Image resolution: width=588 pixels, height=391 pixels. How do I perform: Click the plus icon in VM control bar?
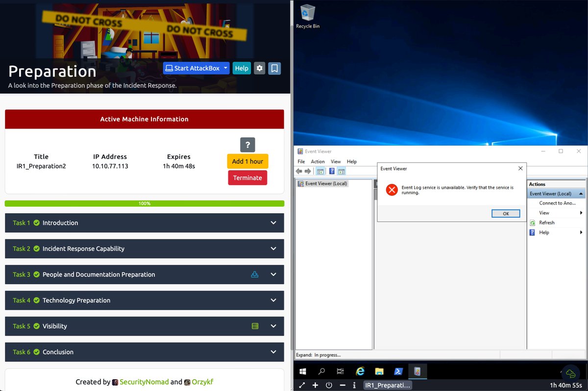315,385
